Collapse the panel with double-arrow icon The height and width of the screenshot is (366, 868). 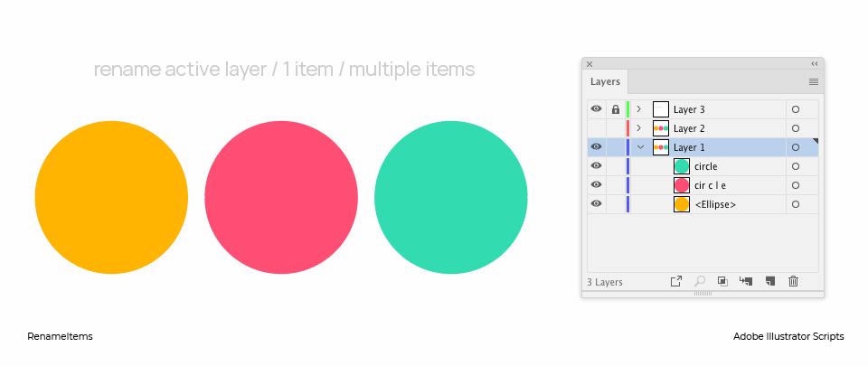click(815, 64)
